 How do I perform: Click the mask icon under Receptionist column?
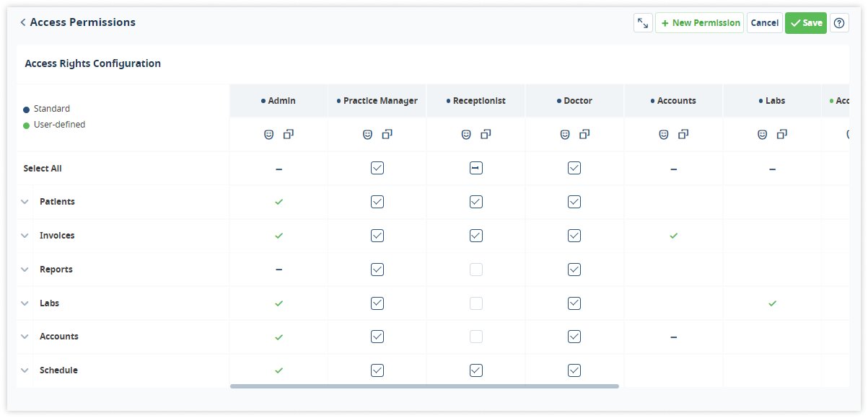[466, 134]
